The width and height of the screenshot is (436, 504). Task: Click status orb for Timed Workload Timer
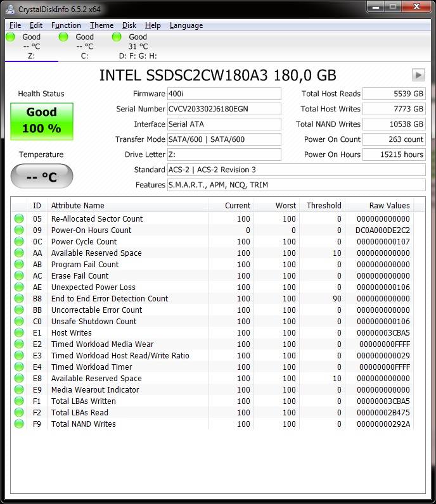coord(19,367)
